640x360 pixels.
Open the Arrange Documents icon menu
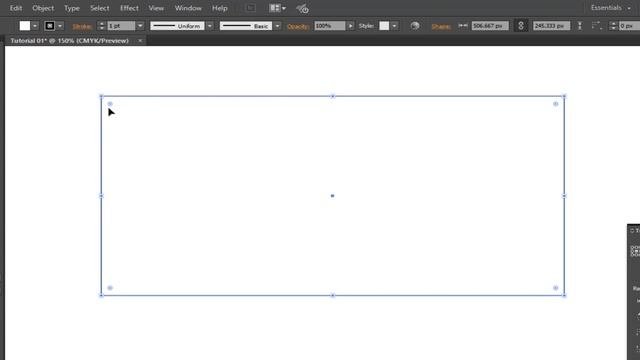pyautogui.click(x=278, y=8)
